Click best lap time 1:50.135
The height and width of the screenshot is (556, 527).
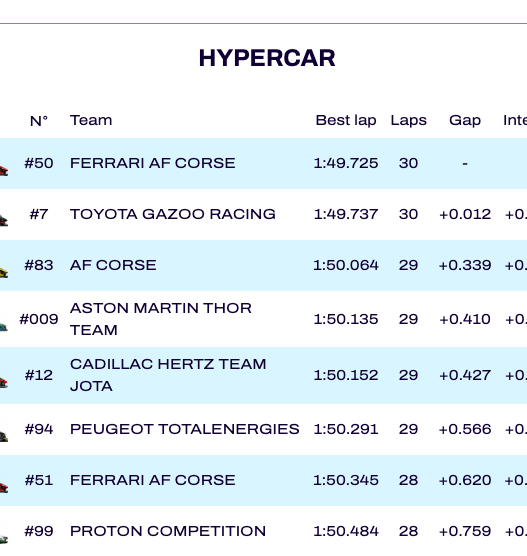tap(346, 319)
